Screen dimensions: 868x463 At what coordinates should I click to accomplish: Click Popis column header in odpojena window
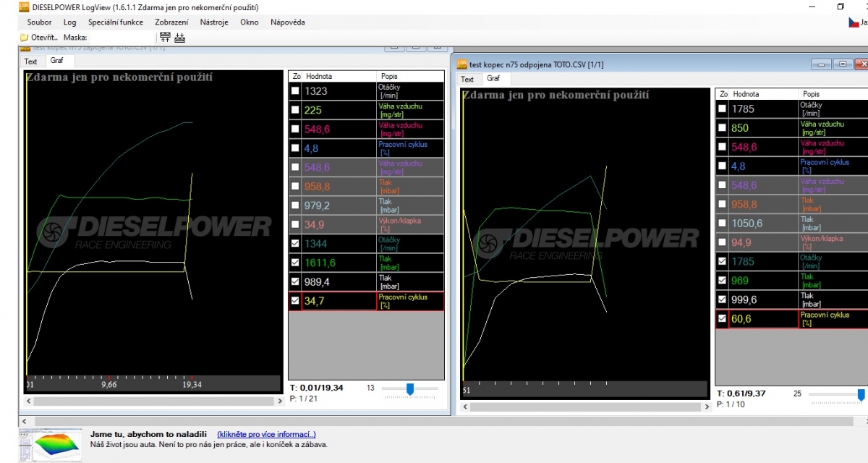834,94
